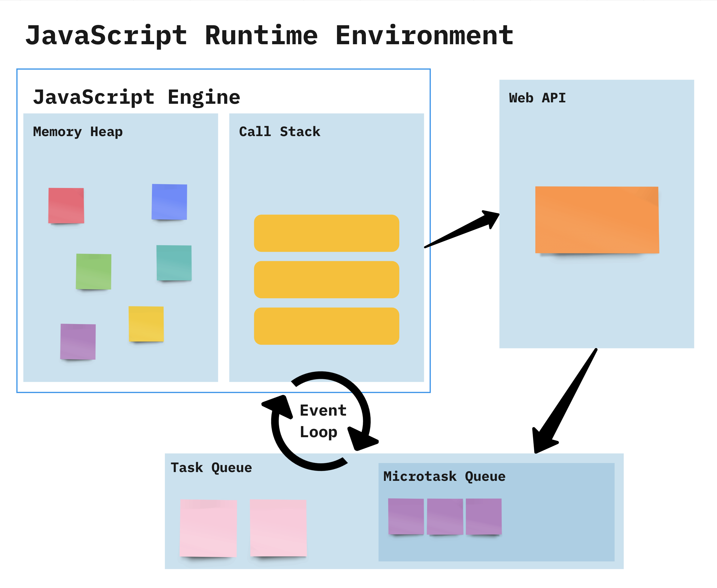Image resolution: width=717 pixels, height=588 pixels.
Task: Select the right pink note in Task Queue
Action: 278,528
